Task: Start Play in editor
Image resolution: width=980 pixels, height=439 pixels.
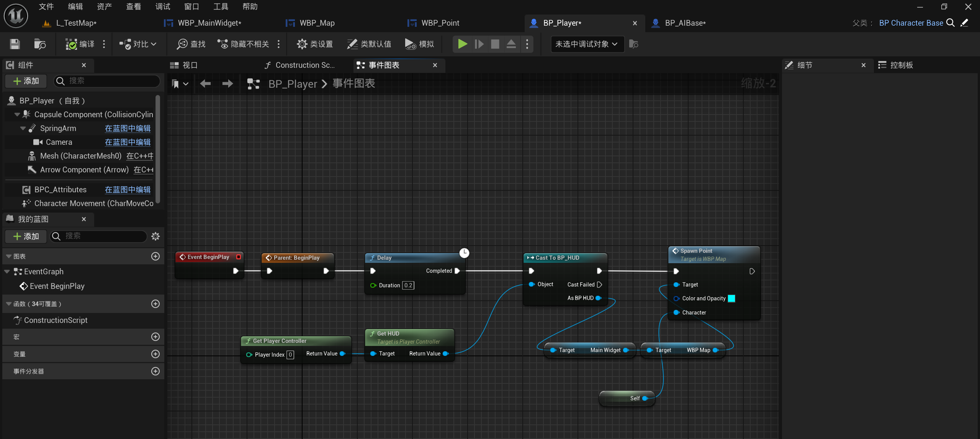Action: pos(462,44)
